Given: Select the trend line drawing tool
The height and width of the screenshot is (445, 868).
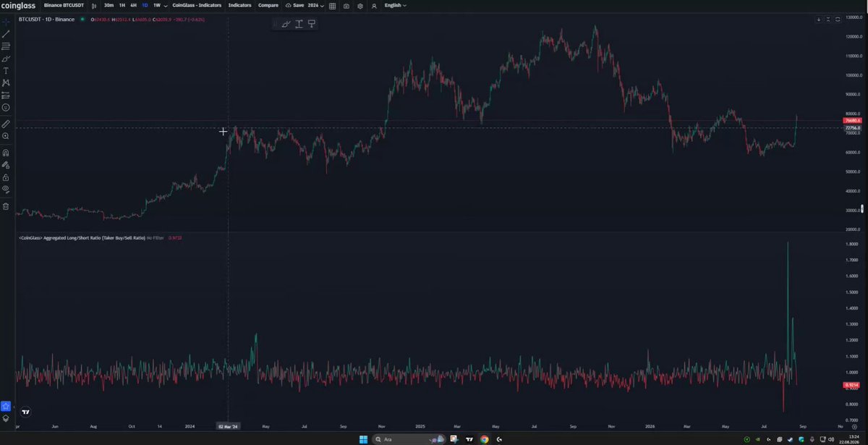Looking at the screenshot, I should click(x=6, y=33).
